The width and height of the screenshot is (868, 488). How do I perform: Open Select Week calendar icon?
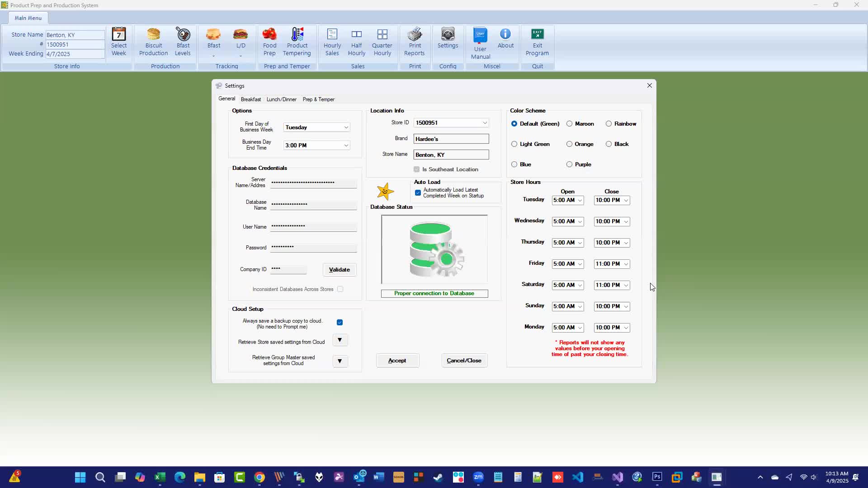[x=119, y=34]
